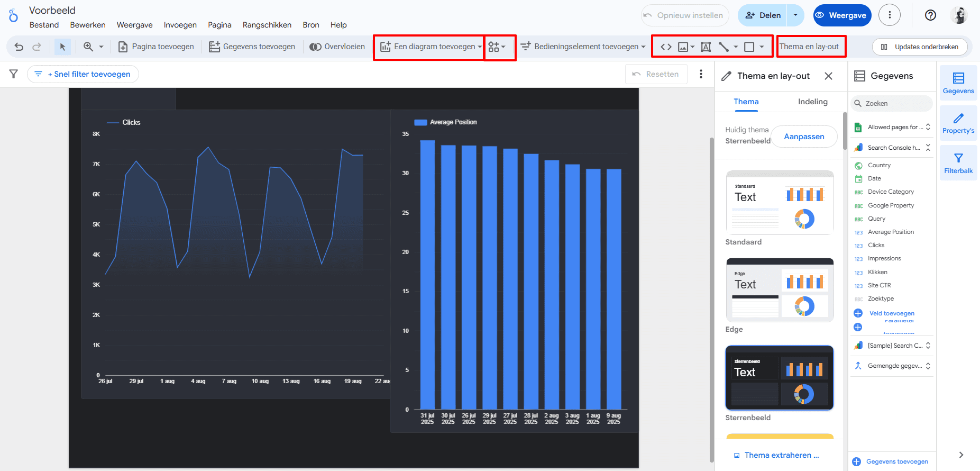Screen dimensions: 980x471
Task: Select the Edge theme thumbnail
Action: [x=780, y=290]
